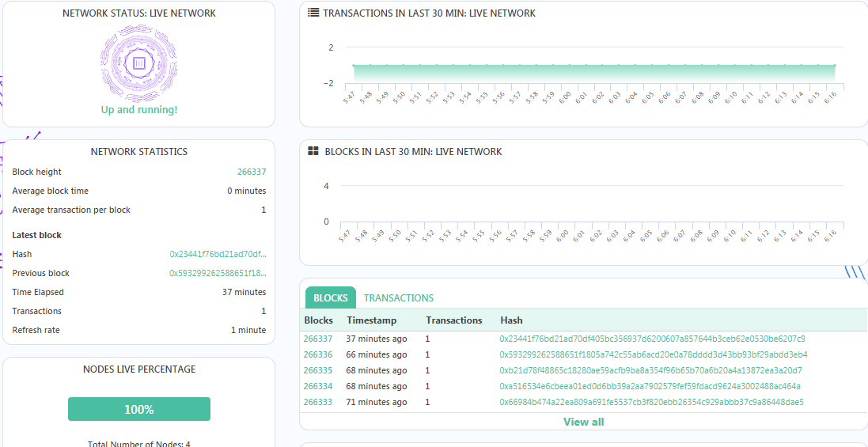Click the Average block time 0 minutes value

[246, 191]
